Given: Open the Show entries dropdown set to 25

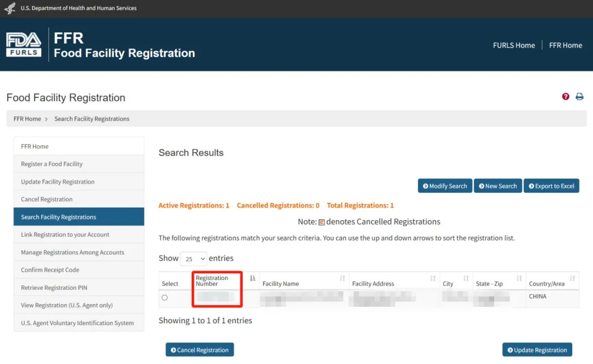Looking at the screenshot, I should pos(194,259).
